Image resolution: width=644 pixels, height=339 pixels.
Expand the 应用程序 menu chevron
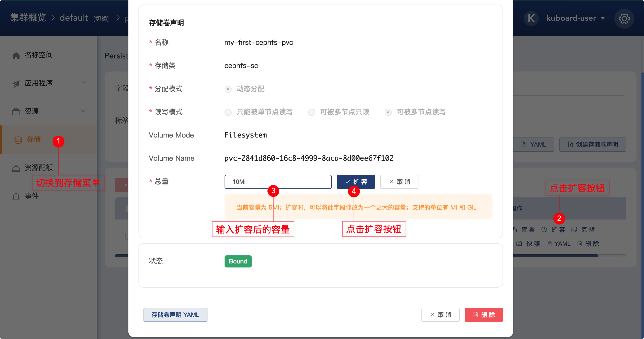[84, 83]
